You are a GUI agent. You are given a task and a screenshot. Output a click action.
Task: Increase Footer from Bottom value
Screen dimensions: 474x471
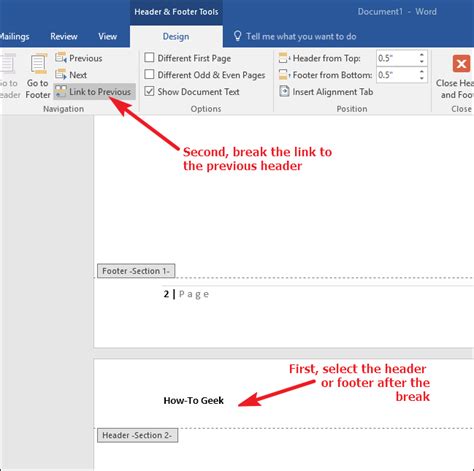point(422,71)
